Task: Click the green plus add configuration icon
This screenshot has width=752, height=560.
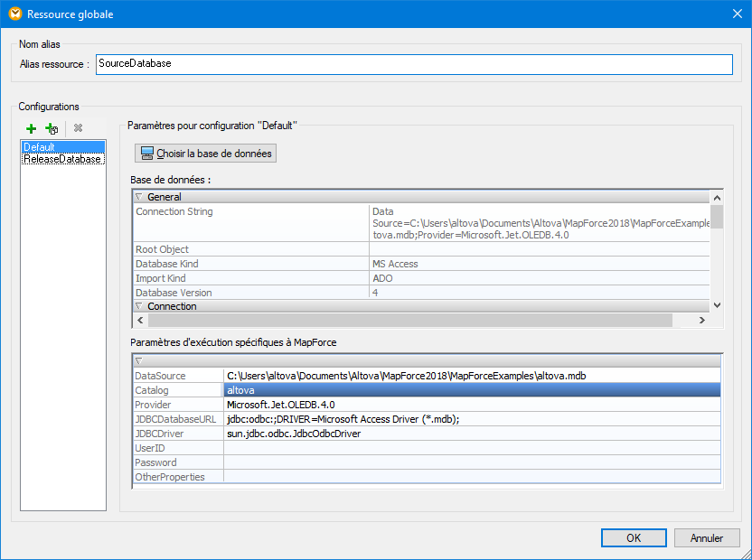Action: [x=32, y=129]
